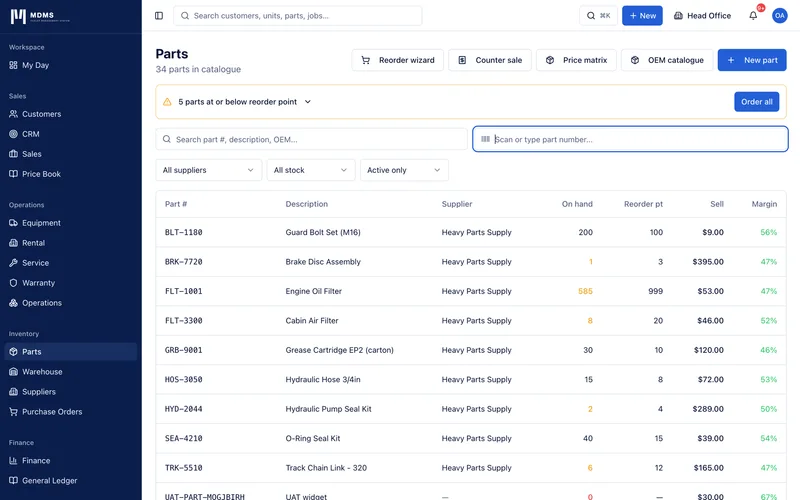
Task: Click the Order all button
Action: tap(757, 102)
